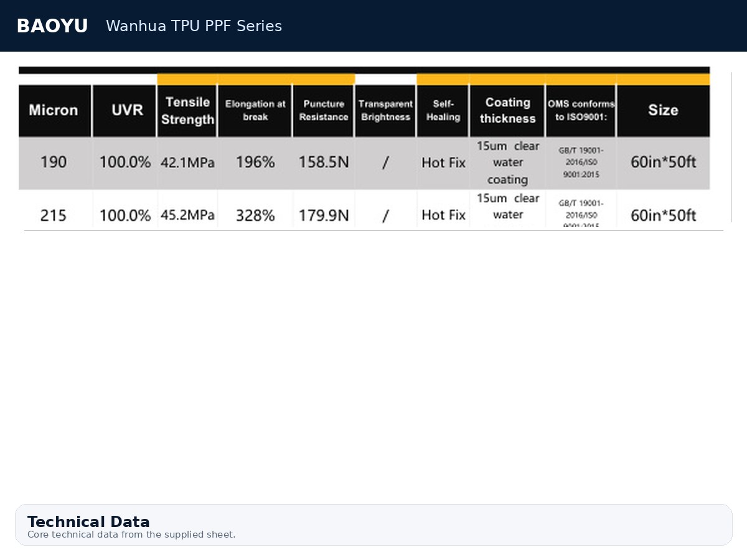Image resolution: width=747 pixels, height=560 pixels.
Task: Click the Puncture Resistance header
Action: point(324,111)
